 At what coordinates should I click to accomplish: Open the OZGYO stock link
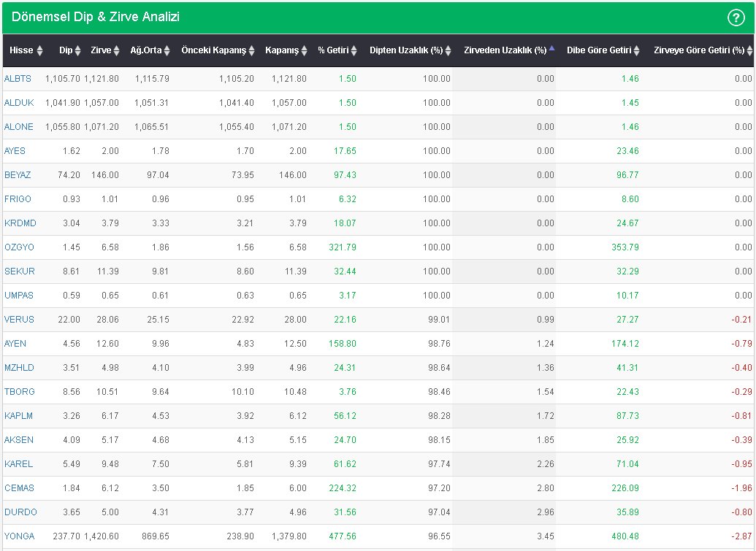[19, 247]
